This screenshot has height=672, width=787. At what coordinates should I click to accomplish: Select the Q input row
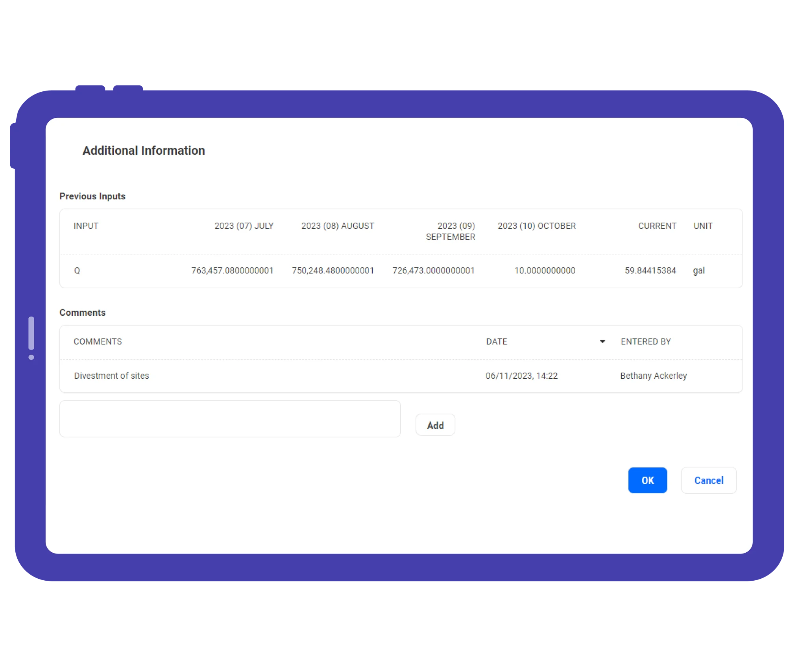click(x=77, y=271)
